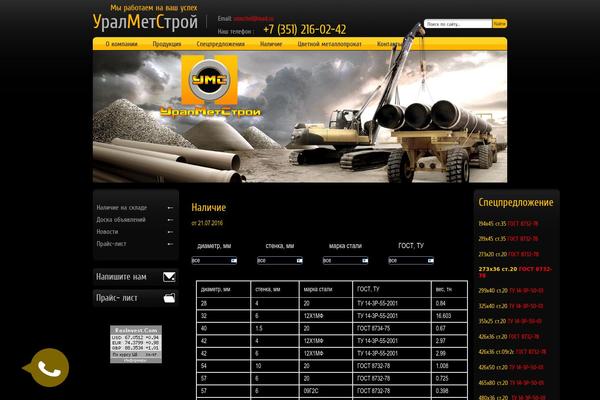Click the Наличие page heading
Image resolution: width=600 pixels, height=400 pixels.
[x=209, y=207]
